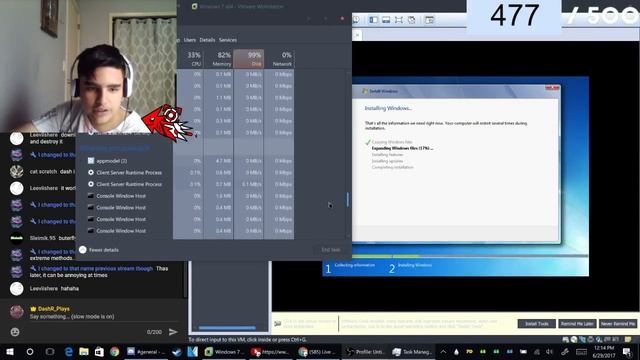Switch to Task Manager taskbar button
The height and width of the screenshot is (360, 640).
[412, 351]
